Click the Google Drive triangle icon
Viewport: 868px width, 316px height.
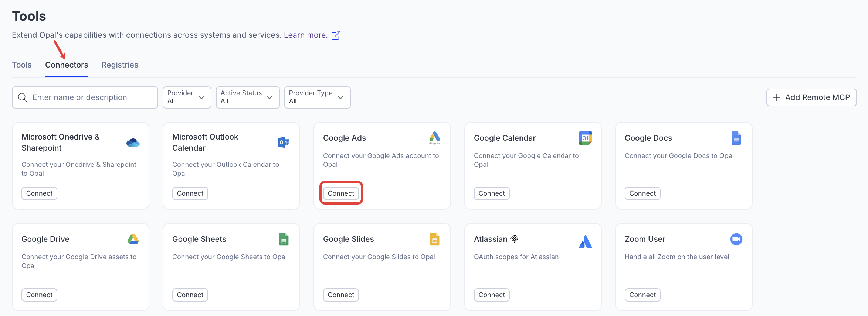pos(133,239)
